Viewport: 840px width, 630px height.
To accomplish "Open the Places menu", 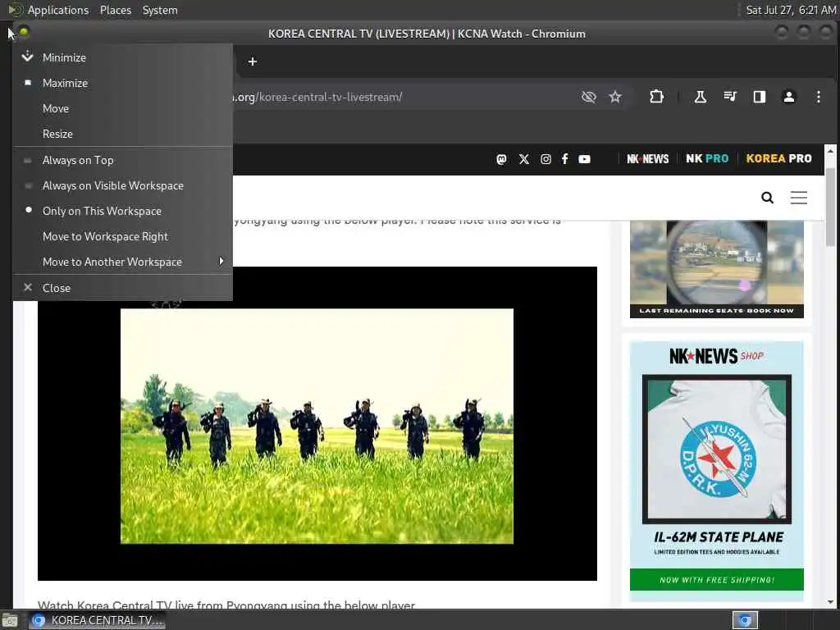I will pyautogui.click(x=116, y=10).
